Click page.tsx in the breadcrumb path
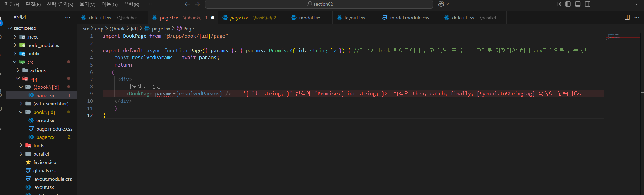 tap(161, 29)
